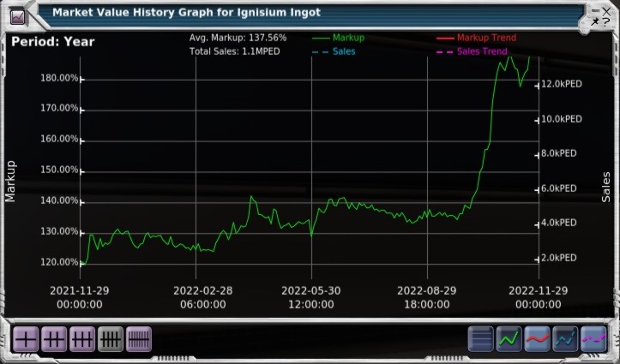This screenshot has height=364, width=620.
Task: Click the Markup legend entry
Action: click(339, 38)
